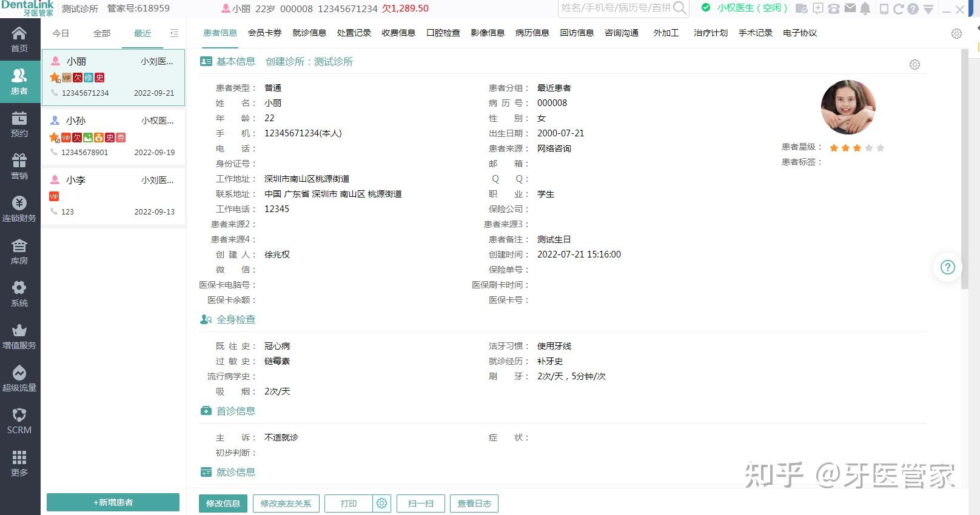
Task: Click the 打印 print button
Action: pos(349,503)
